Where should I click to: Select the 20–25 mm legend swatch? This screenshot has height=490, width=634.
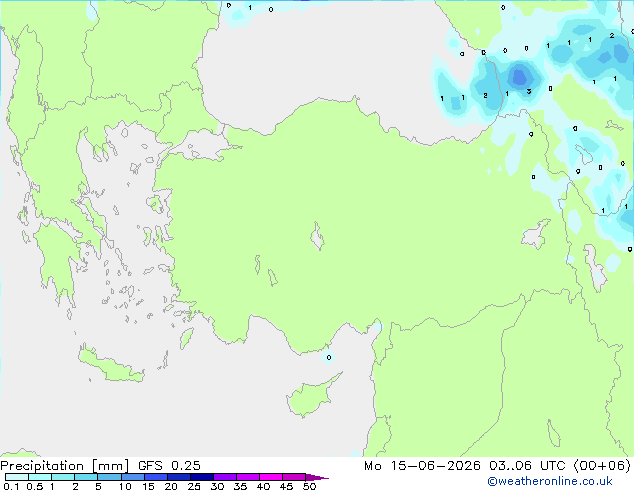pyautogui.click(x=178, y=477)
